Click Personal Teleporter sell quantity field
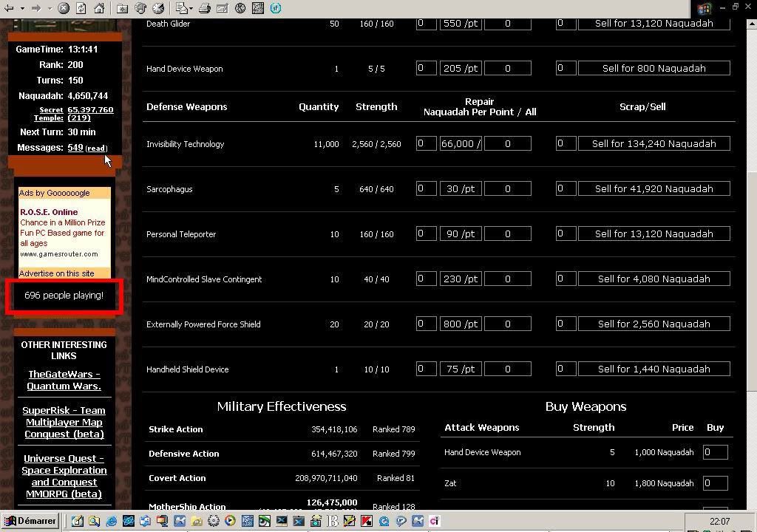Screen dimensions: 757x532 (x=566, y=233)
